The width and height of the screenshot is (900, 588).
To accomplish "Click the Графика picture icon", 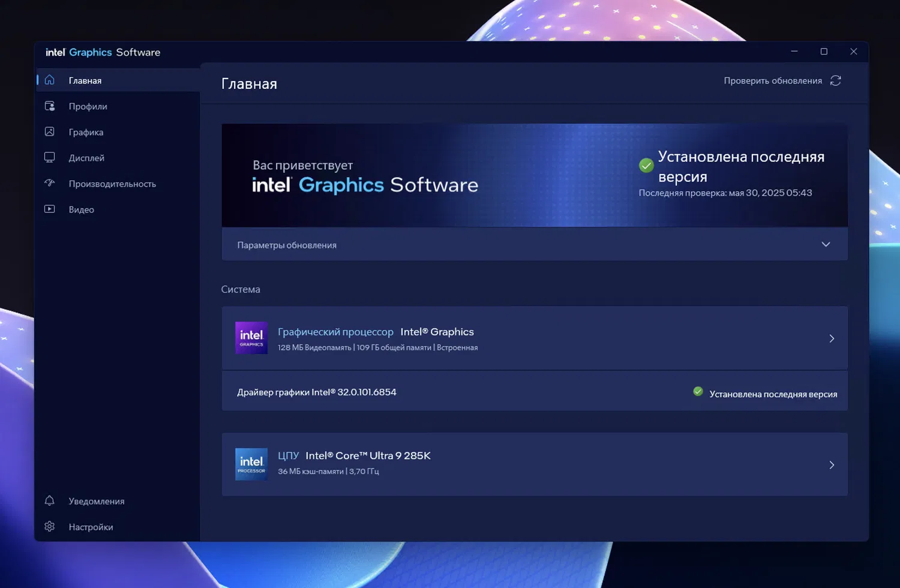I will click(50, 131).
